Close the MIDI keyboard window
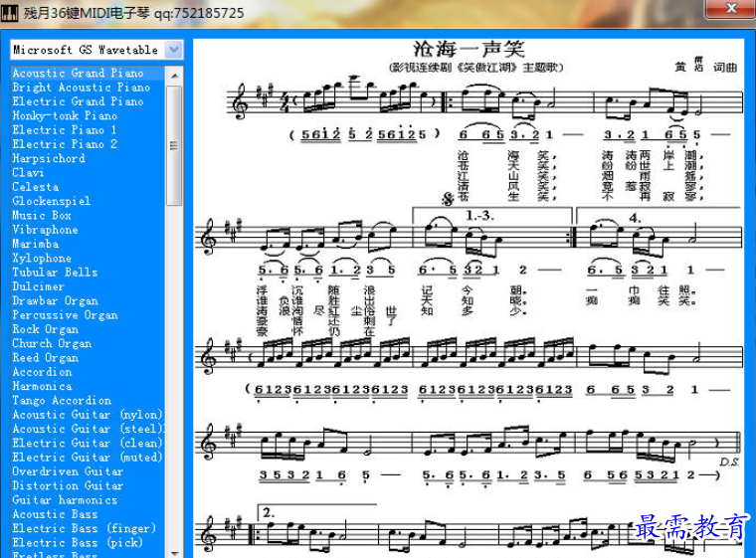The width and height of the screenshot is (756, 558). coord(731,8)
